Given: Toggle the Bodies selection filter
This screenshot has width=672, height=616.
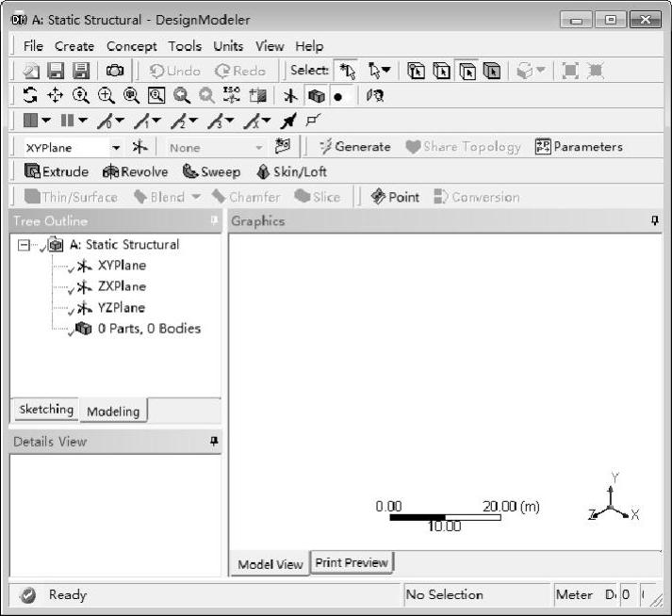Looking at the screenshot, I should [492, 71].
